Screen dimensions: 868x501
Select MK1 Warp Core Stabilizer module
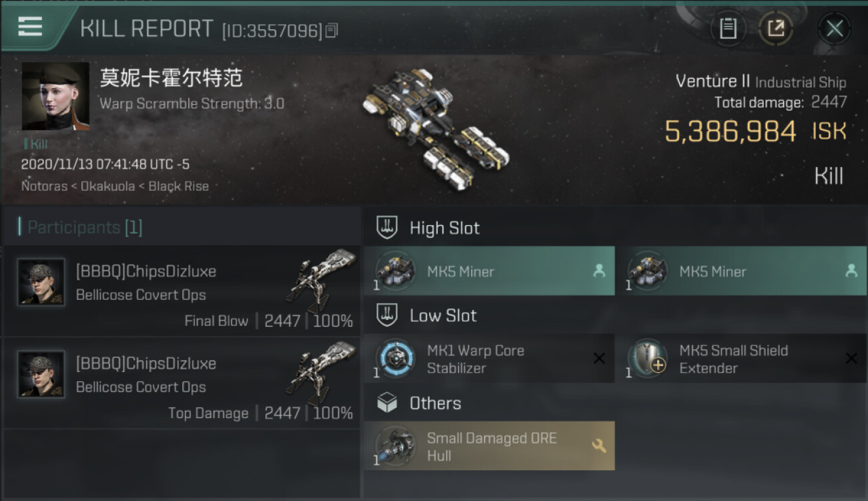tap(489, 359)
